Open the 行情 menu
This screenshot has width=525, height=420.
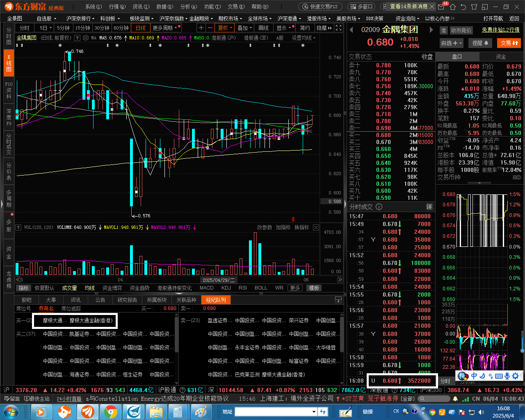pyautogui.click(x=117, y=7)
